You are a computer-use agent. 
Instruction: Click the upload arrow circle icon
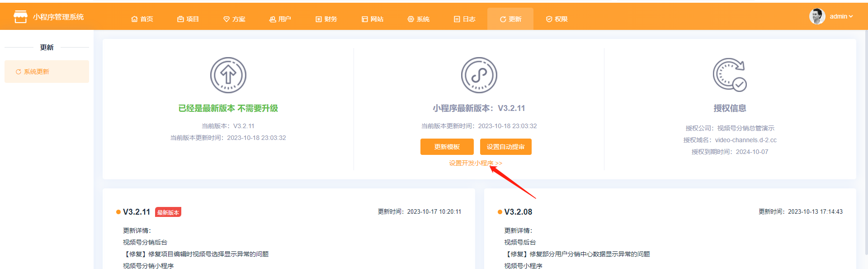(x=228, y=75)
